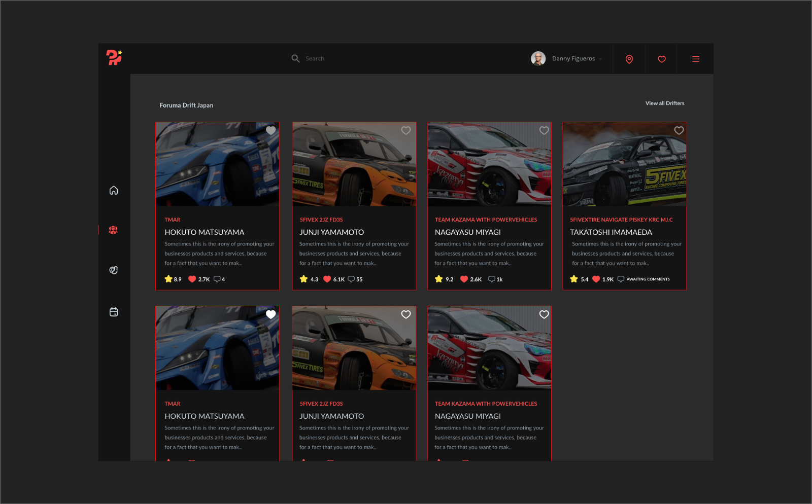812x504 pixels.
Task: Toggle favorite on first-row Hokuto Matsuyama card
Action: (271, 130)
